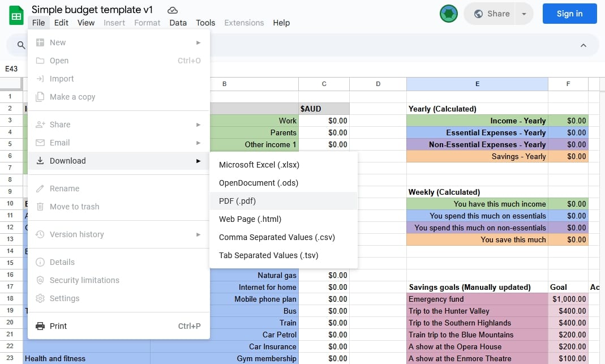The height and width of the screenshot is (364, 605).
Task: Click the Name Box showing E43
Action: pyautogui.click(x=12, y=69)
